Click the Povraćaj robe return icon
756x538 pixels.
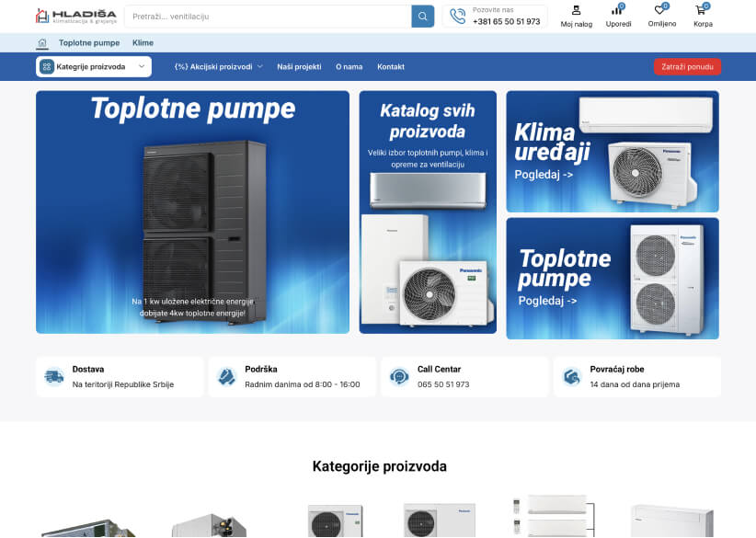pyautogui.click(x=571, y=376)
